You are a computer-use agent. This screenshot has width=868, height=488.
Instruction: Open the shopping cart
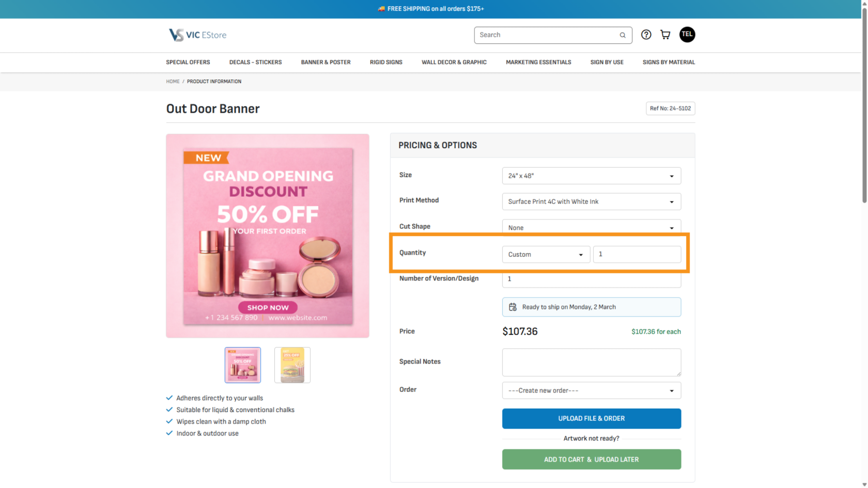tap(665, 35)
